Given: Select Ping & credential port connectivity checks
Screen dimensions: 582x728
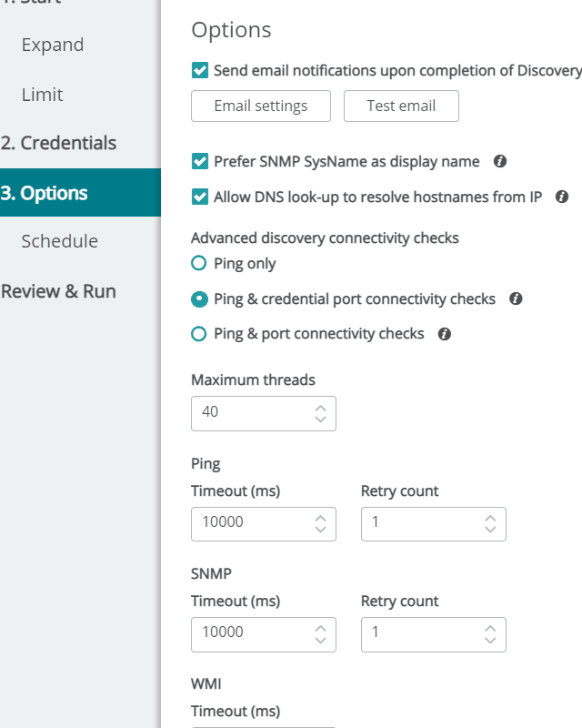Looking at the screenshot, I should (198, 298).
